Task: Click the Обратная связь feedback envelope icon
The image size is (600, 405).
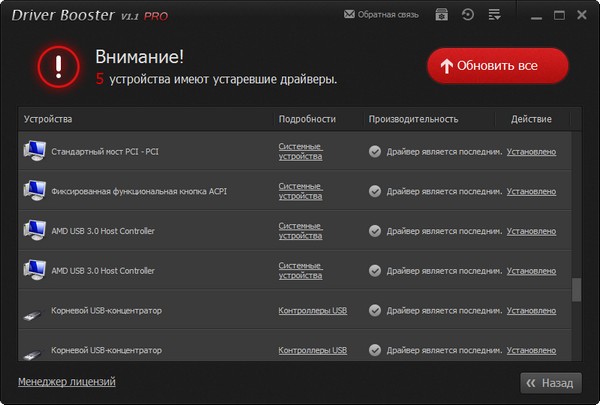Action: 349,15
